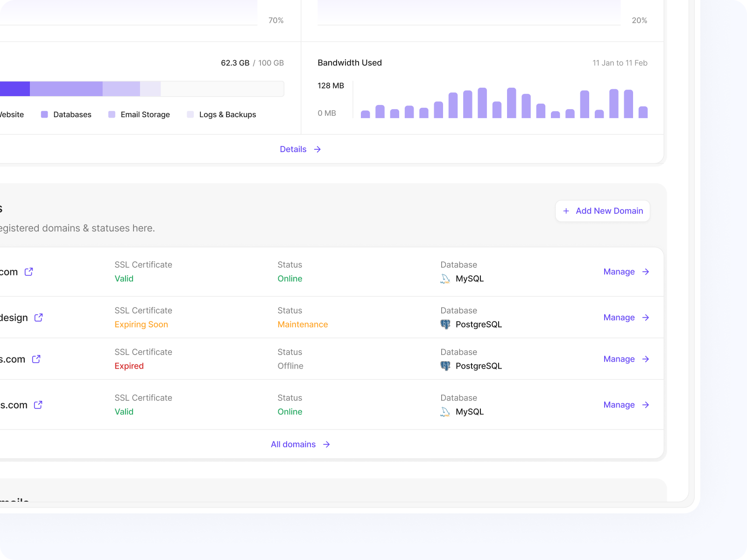Click the external link icon on the expired-SSL domain row
747x560 pixels.
pyautogui.click(x=35, y=359)
